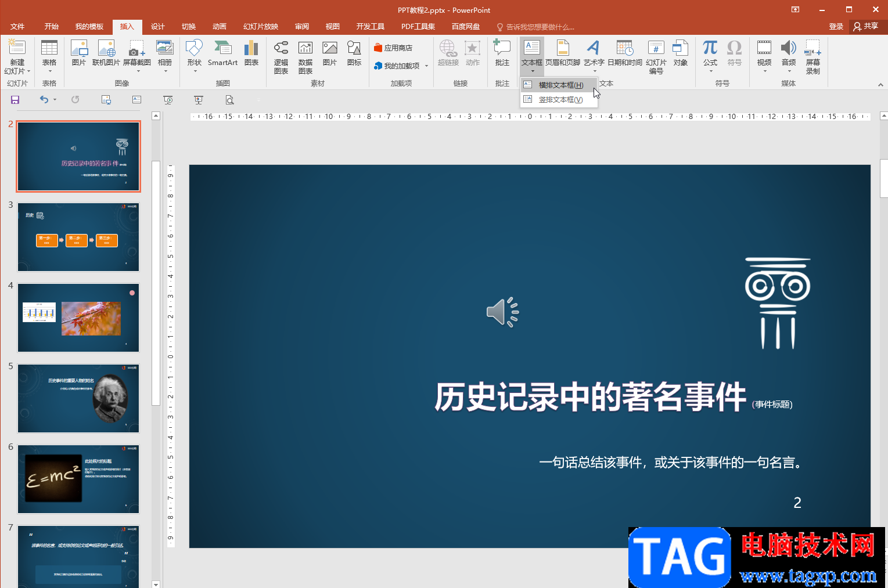Open the undo history dropdown arrow
Screen dimensions: 888x588
(55, 100)
